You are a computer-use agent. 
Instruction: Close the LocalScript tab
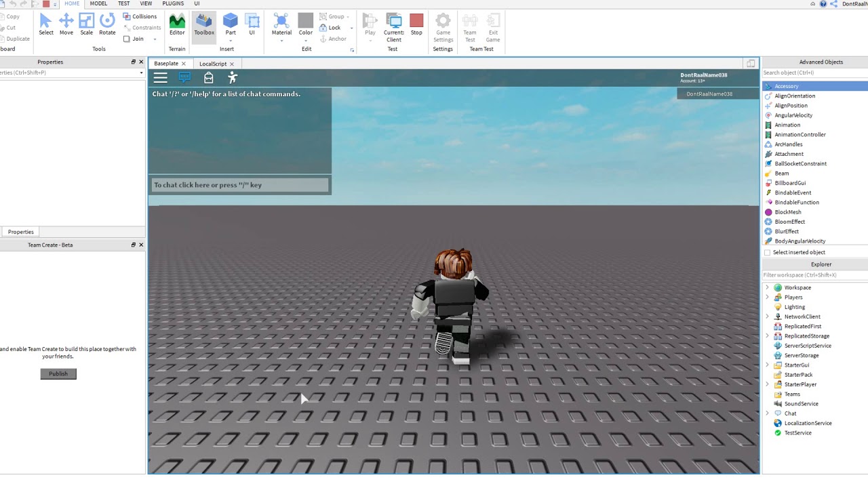click(231, 64)
